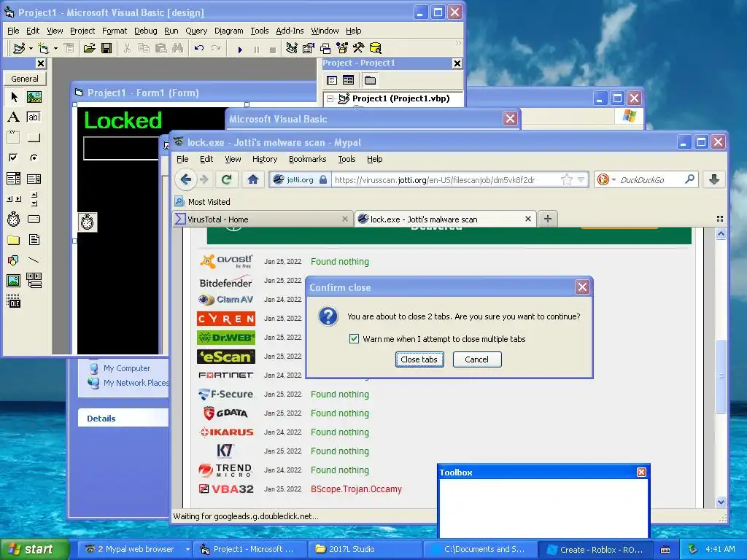Click Reload page button in Mypal

(x=227, y=179)
